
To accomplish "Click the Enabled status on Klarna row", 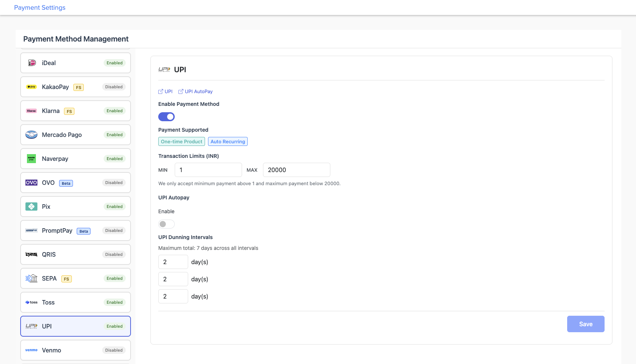I will [x=114, y=111].
